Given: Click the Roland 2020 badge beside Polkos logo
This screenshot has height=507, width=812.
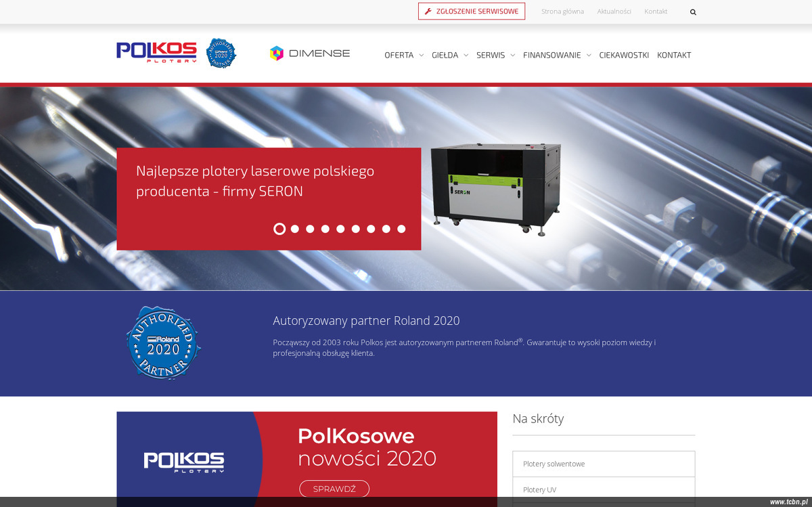Looking at the screenshot, I should pyautogui.click(x=221, y=53).
